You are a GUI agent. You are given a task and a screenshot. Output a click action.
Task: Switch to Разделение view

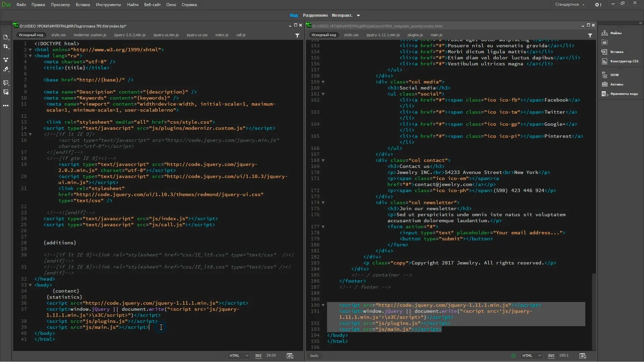(315, 15)
